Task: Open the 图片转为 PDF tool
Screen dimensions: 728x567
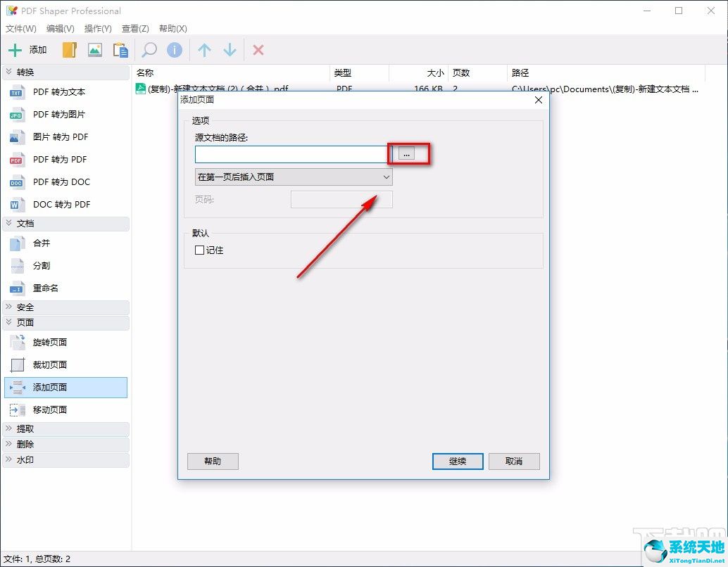Action: 44,136
